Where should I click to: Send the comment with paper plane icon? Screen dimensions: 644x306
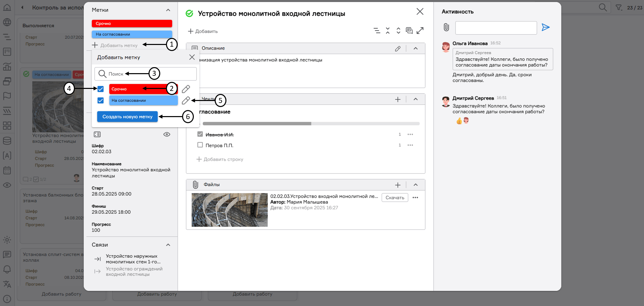click(546, 28)
